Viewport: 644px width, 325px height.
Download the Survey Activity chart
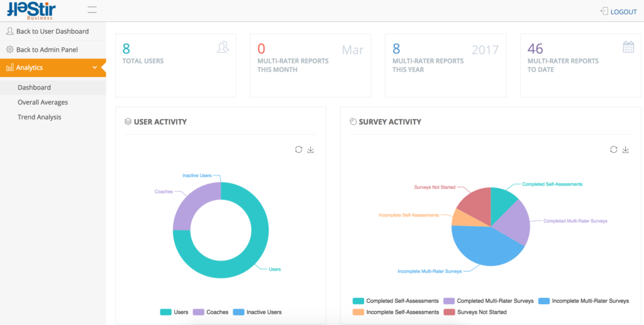pyautogui.click(x=626, y=149)
